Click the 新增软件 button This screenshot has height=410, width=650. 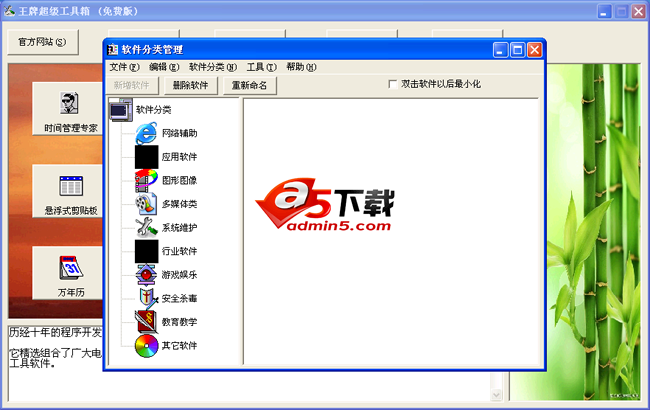tap(131, 85)
